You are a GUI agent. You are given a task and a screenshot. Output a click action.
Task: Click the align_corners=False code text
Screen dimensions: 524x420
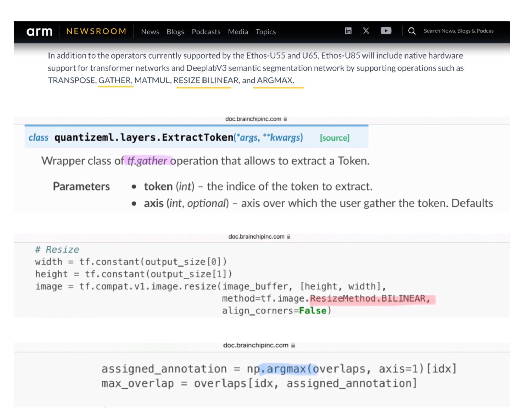(277, 311)
